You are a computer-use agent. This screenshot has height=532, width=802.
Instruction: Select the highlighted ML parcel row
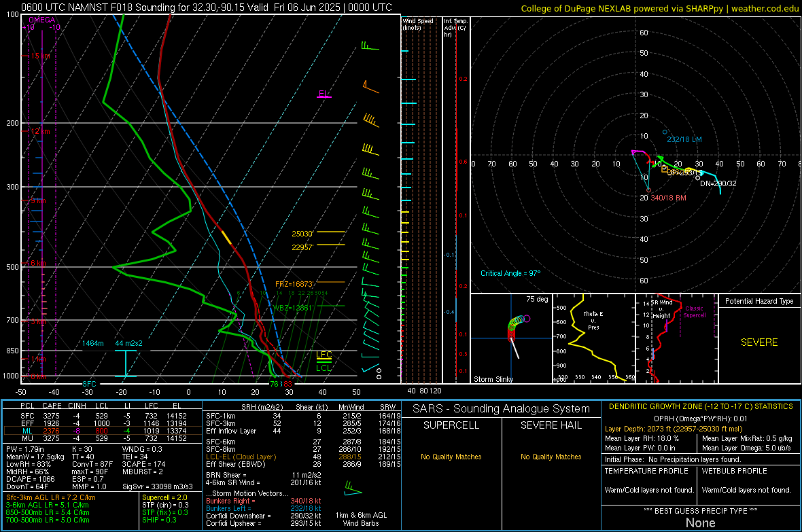click(103, 431)
